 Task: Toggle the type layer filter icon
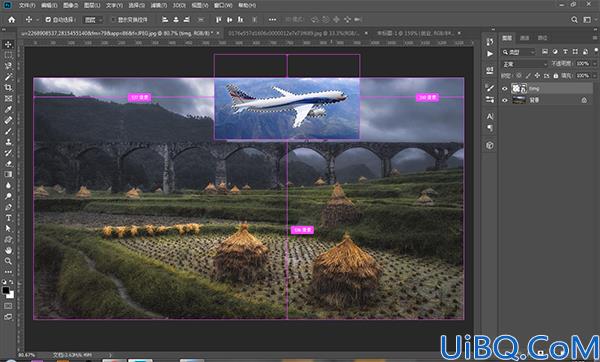565,52
